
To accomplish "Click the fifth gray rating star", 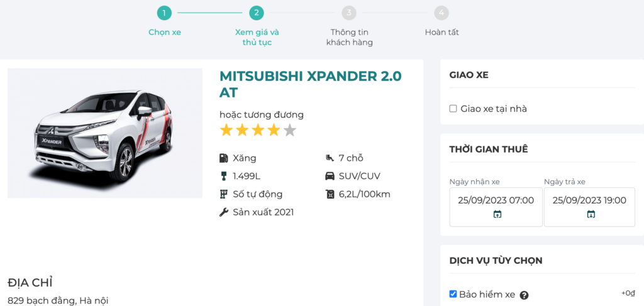I will point(289,131).
